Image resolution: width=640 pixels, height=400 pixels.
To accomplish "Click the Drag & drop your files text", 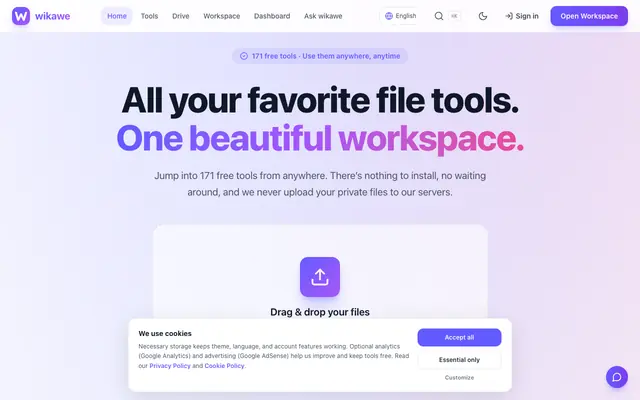I will pos(320,312).
